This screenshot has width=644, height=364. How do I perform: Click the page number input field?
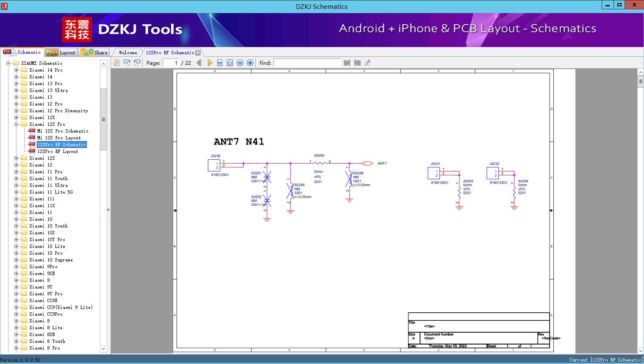(171, 63)
